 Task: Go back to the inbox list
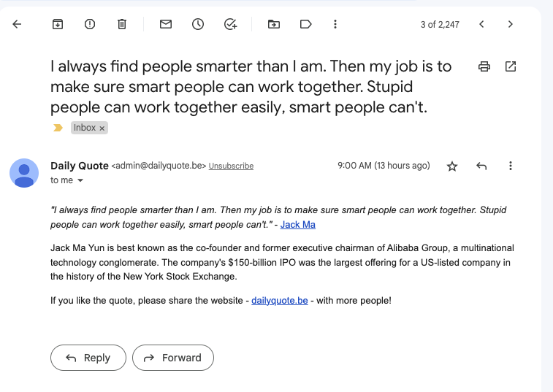17,24
